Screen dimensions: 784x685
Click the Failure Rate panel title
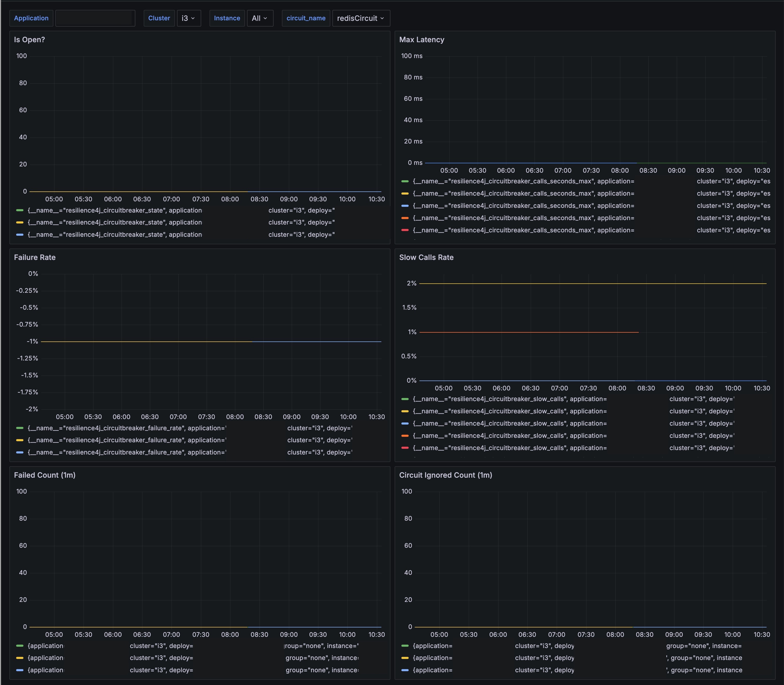[35, 257]
